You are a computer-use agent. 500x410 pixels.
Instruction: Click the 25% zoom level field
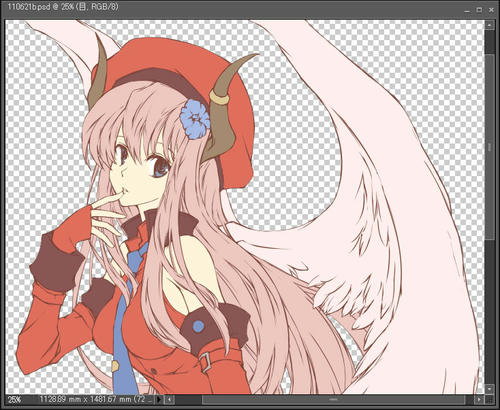tap(15, 399)
